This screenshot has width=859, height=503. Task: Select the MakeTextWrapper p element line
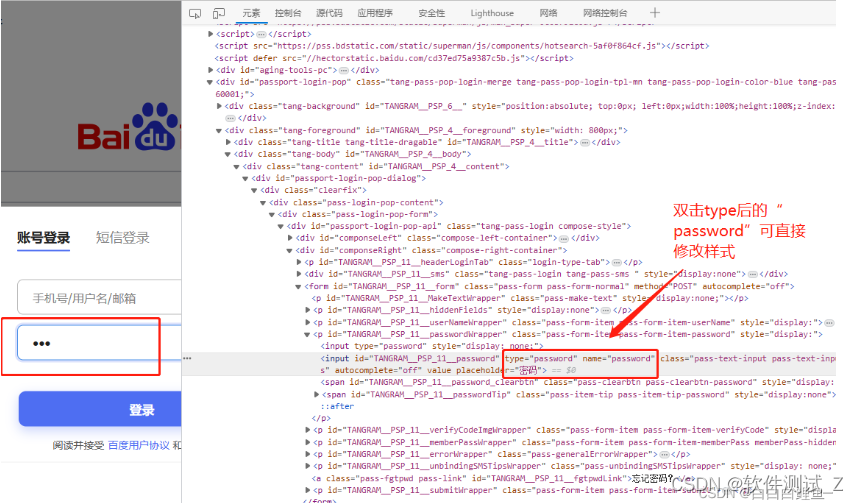pos(530,299)
